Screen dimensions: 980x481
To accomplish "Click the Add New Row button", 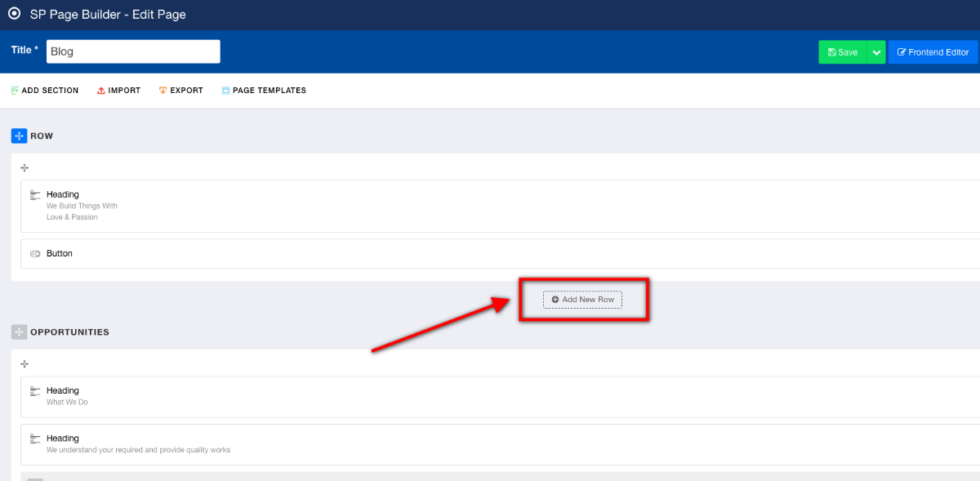I will 582,299.
